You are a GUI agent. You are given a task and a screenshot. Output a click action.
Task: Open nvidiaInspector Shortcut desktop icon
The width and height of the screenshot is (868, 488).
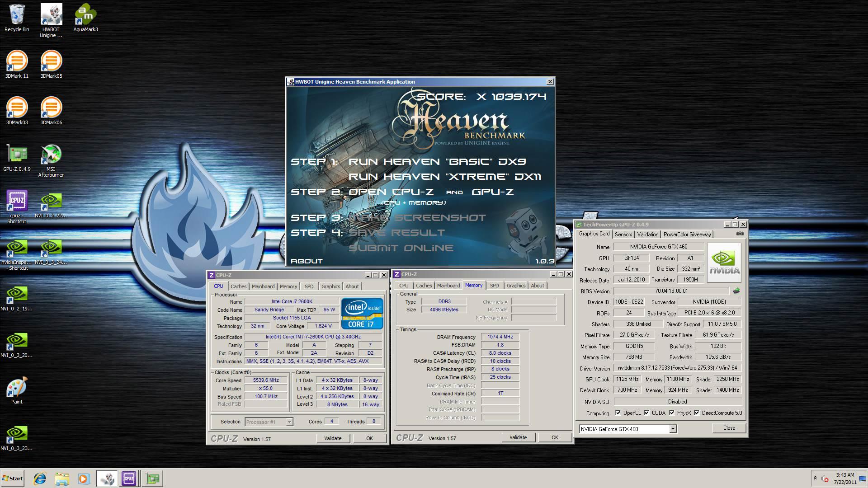[17, 254]
